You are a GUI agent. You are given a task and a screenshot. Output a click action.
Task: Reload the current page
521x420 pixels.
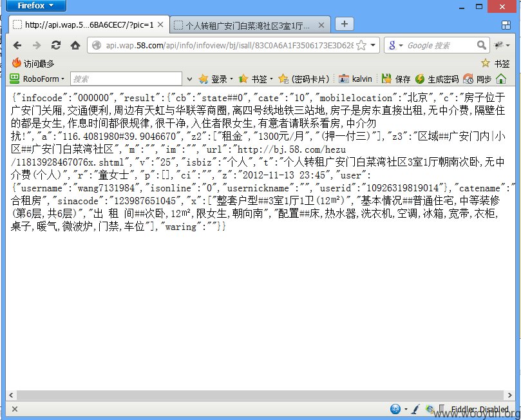pos(56,45)
